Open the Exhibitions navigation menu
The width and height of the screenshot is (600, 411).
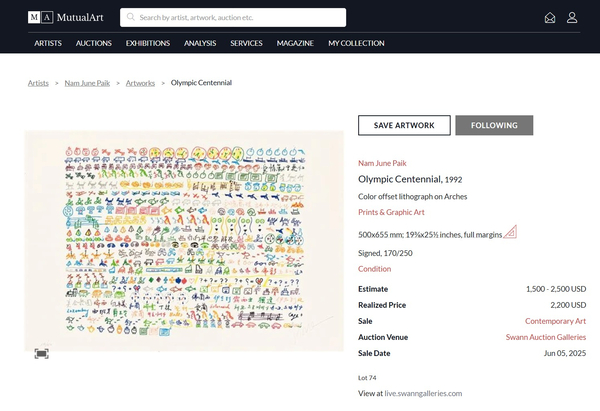[x=147, y=43]
